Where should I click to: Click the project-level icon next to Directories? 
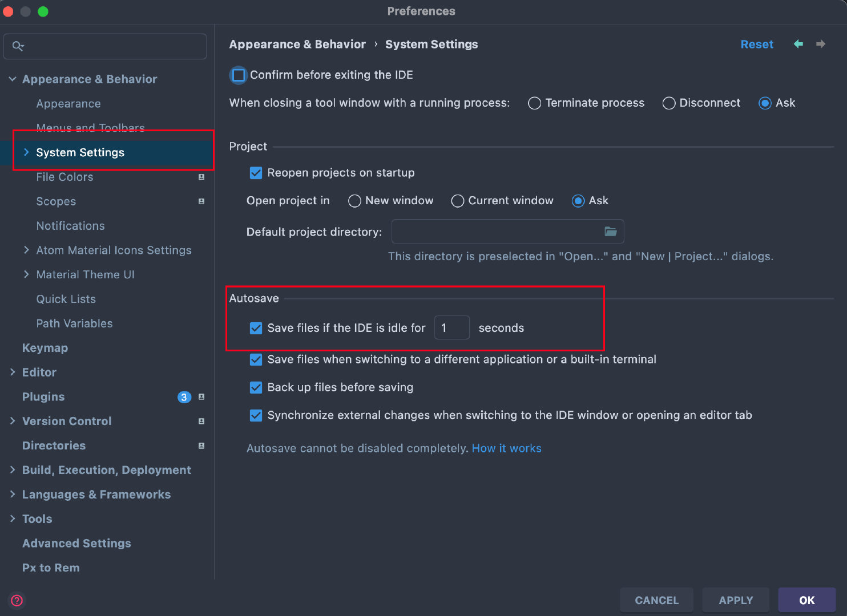[x=201, y=445]
